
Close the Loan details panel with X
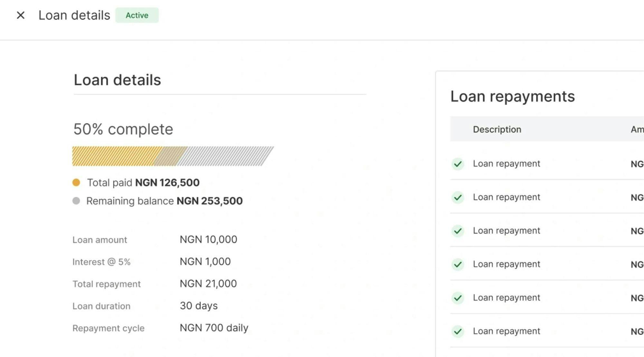(x=21, y=15)
